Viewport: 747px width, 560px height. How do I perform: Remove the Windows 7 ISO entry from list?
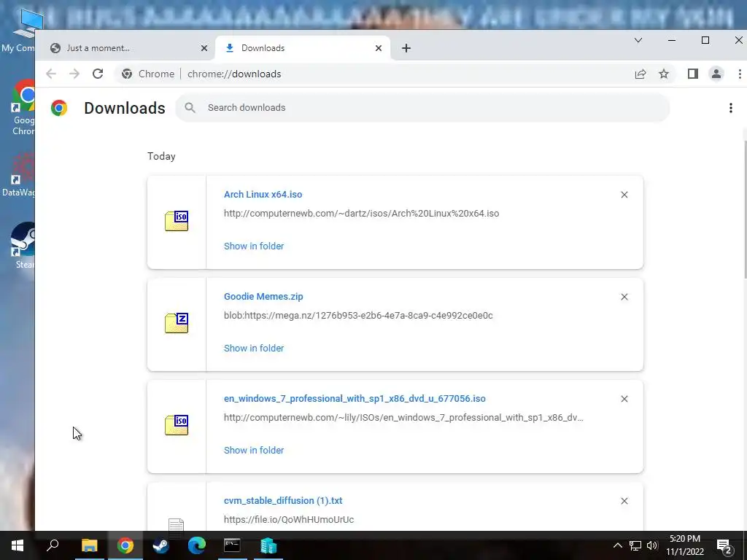point(624,399)
